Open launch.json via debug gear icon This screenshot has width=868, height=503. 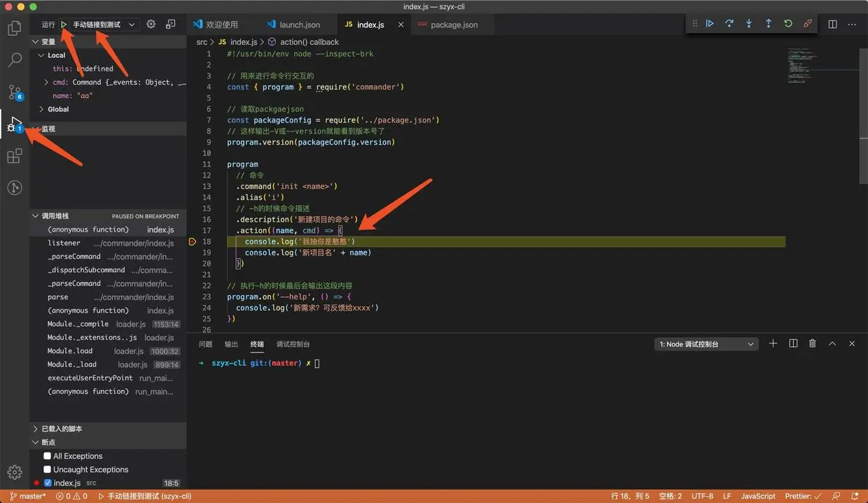151,24
